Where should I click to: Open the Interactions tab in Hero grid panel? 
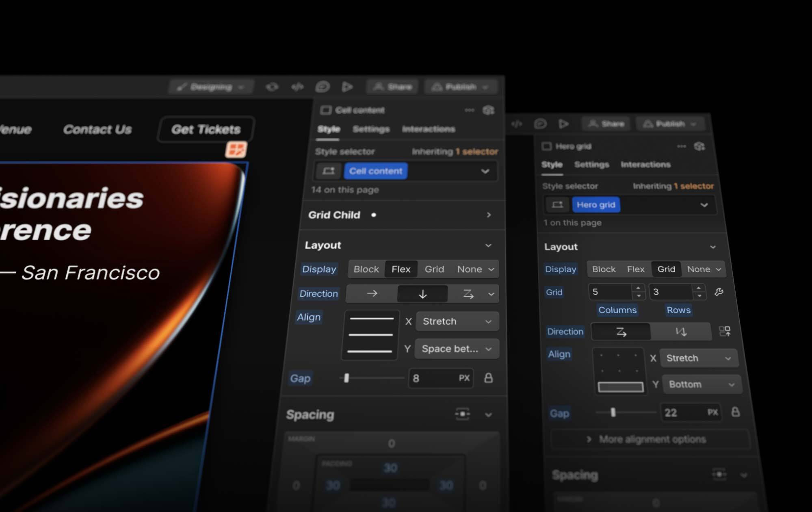(x=645, y=165)
